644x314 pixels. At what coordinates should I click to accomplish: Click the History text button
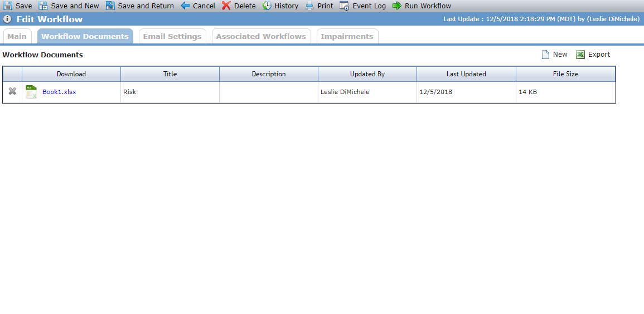[287, 6]
